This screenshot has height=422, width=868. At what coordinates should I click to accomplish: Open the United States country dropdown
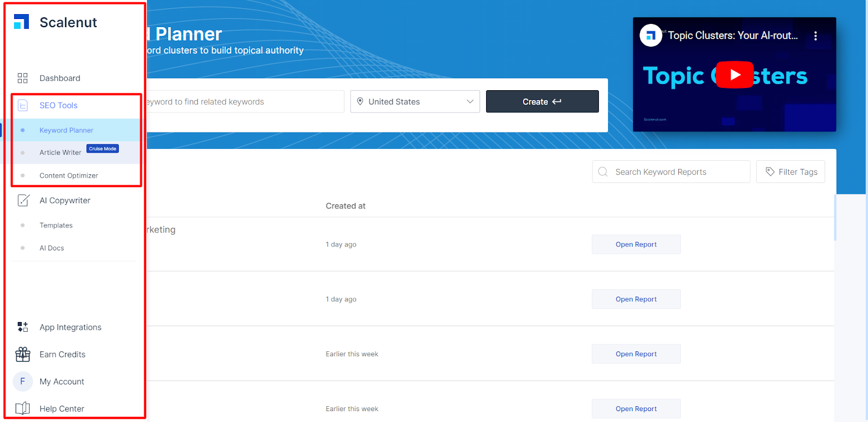[x=415, y=102]
